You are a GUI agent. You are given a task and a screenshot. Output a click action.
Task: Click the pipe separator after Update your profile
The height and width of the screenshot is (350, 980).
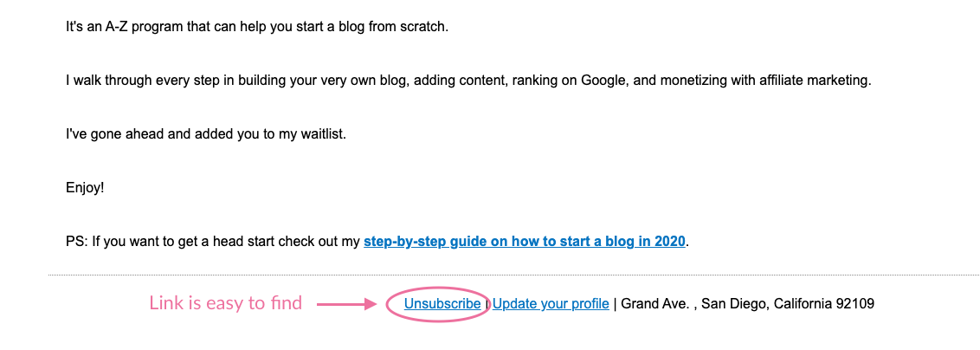pyautogui.click(x=616, y=304)
